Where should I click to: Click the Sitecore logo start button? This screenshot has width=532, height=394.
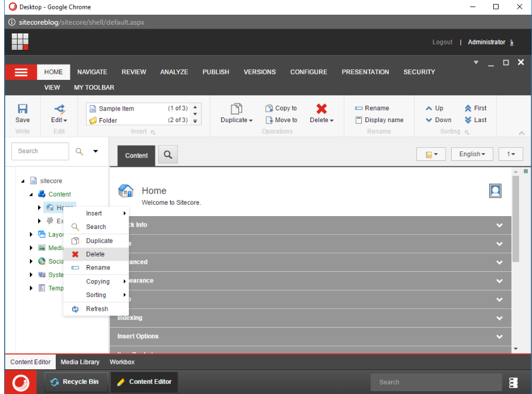point(21,382)
